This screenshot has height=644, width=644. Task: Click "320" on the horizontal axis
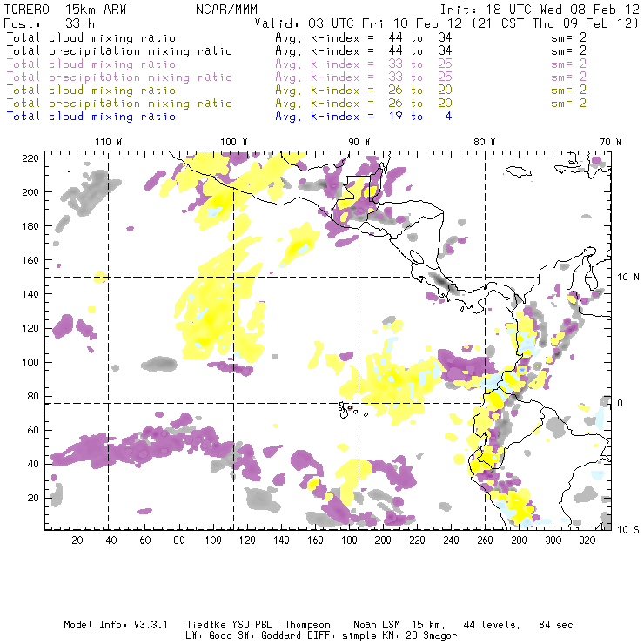click(x=587, y=540)
